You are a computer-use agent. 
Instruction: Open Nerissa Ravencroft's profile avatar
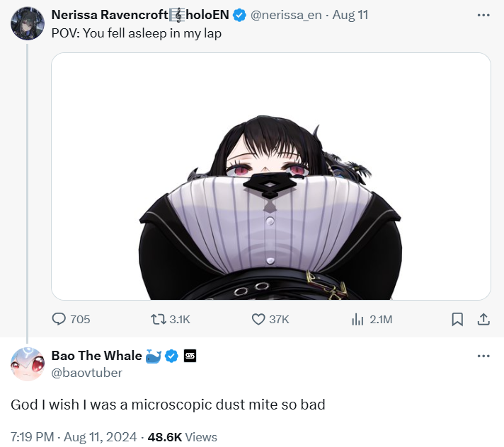coord(28,23)
